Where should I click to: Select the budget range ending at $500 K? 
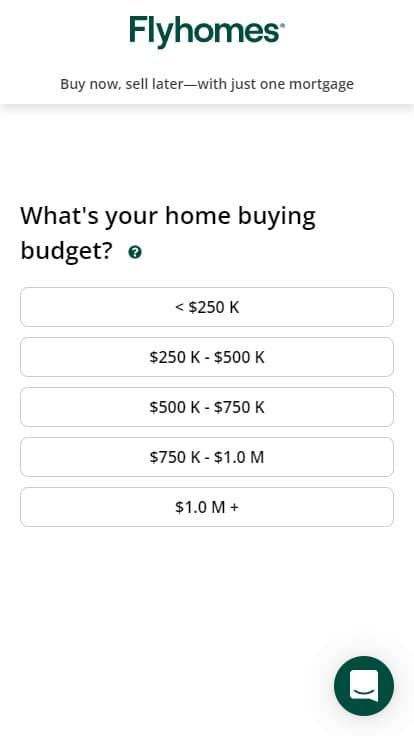coord(207,357)
